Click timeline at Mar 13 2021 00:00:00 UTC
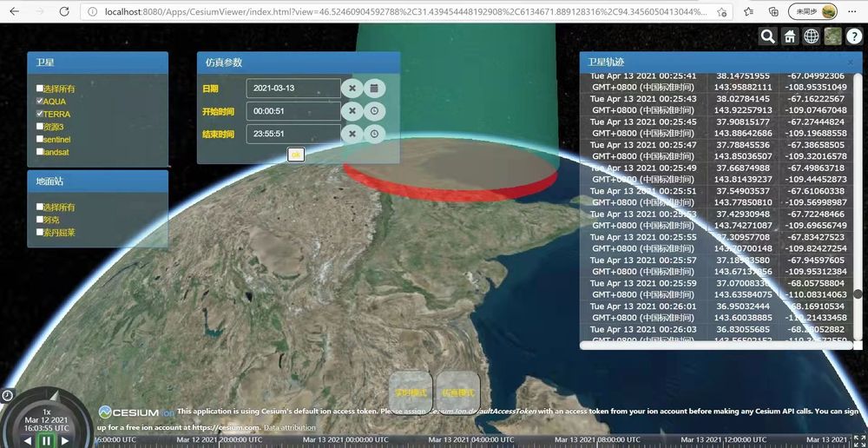Screen dimensions: 868x448 click(x=345, y=440)
